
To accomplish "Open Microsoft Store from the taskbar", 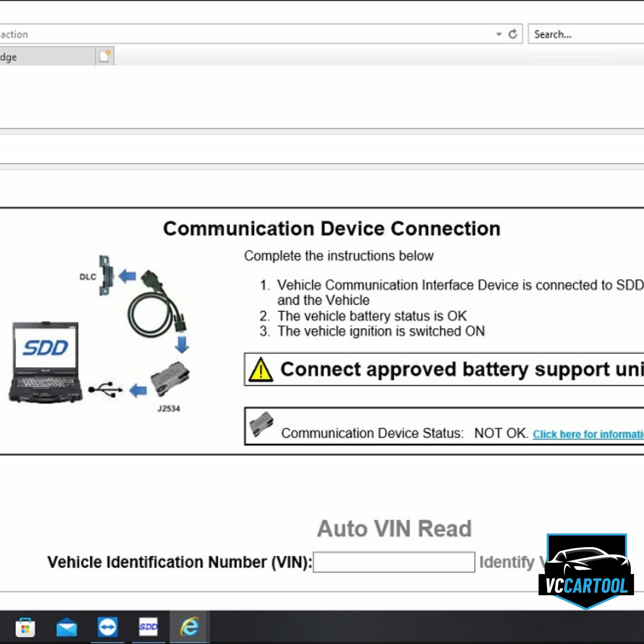I will (x=25, y=627).
